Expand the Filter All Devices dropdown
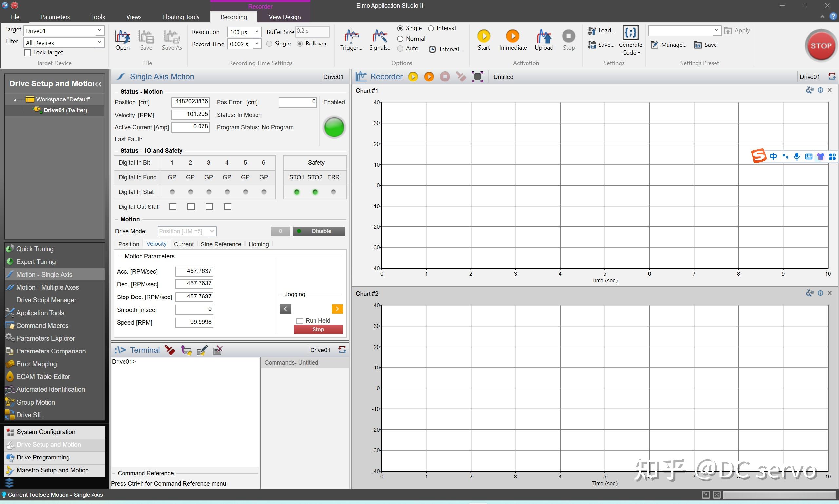Image resolution: width=839 pixels, height=504 pixels. 99,43
